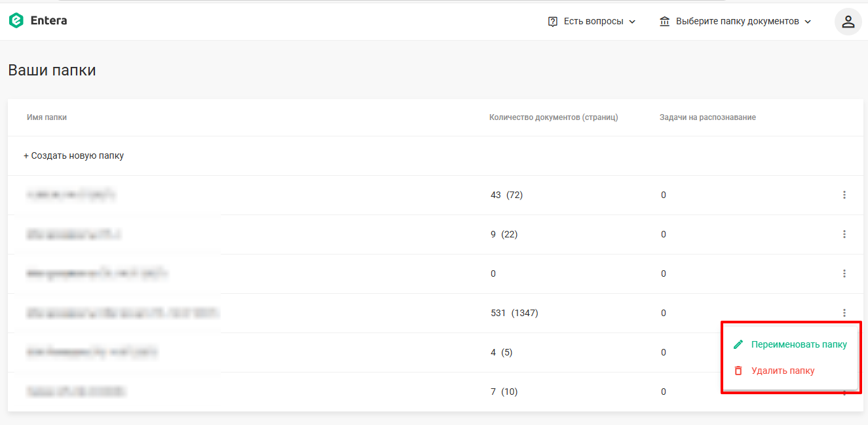Click the bank folder icon in header
This screenshot has height=425, width=868.
[x=665, y=22]
